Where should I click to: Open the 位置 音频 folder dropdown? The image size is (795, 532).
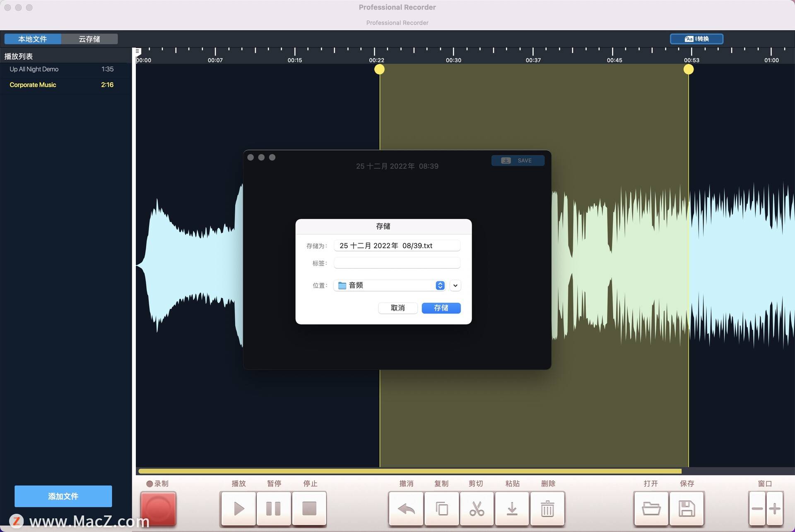click(x=389, y=285)
